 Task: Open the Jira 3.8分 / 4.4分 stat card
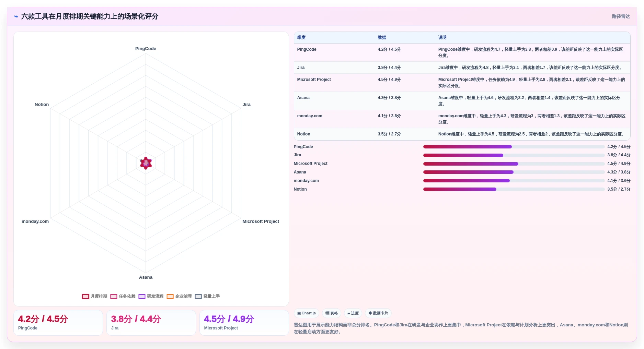(x=151, y=323)
